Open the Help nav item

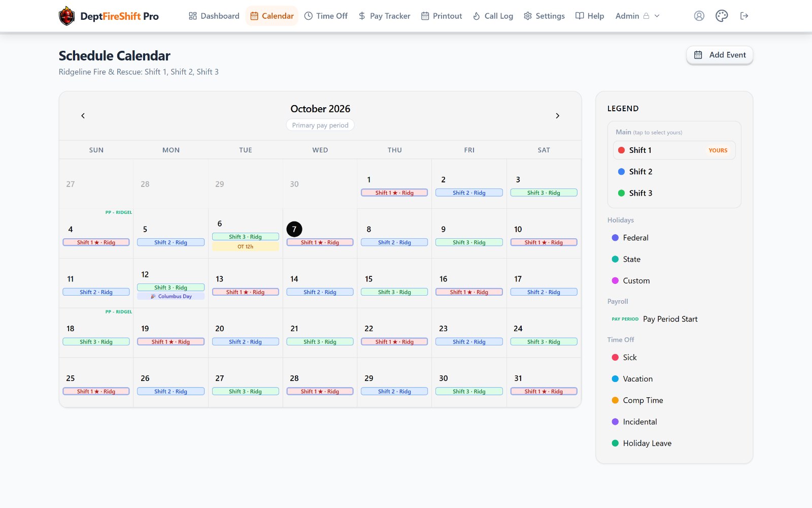[590, 16]
